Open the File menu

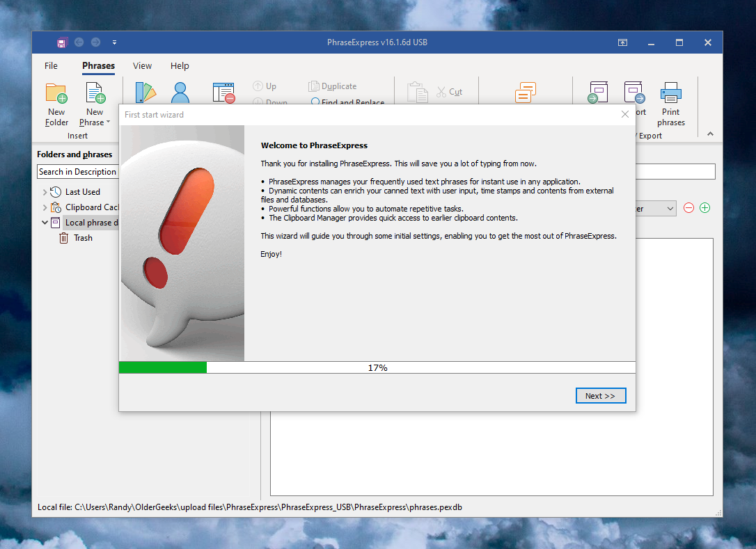pyautogui.click(x=51, y=66)
